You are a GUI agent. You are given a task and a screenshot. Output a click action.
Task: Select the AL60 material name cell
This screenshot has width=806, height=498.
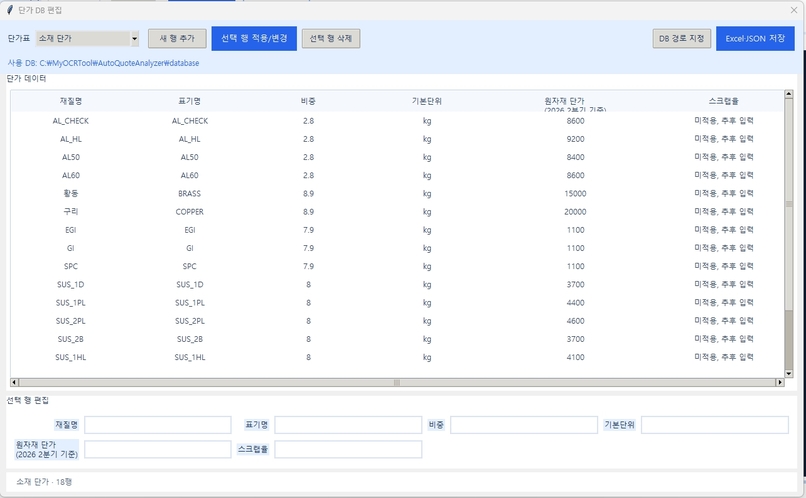[x=71, y=175]
